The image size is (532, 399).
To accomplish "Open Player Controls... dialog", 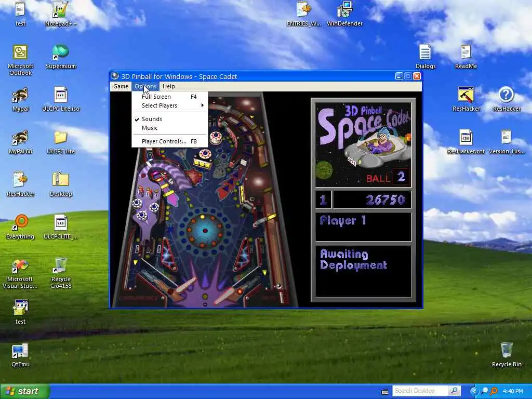I will tap(170, 141).
